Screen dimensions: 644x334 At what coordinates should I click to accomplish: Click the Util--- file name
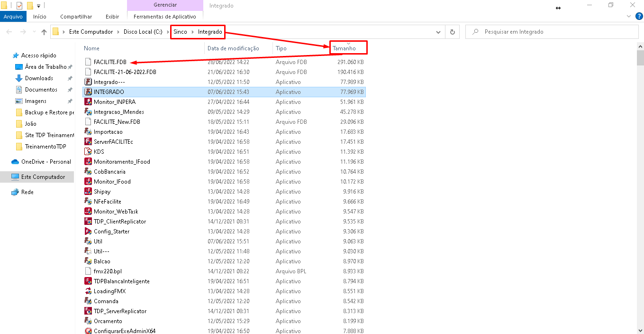102,251
